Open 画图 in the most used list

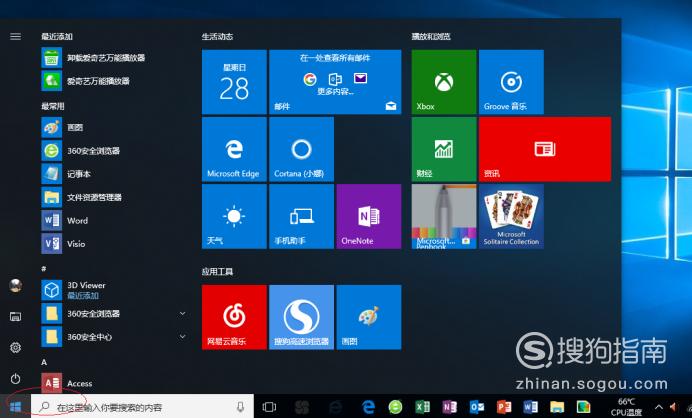coord(115,128)
